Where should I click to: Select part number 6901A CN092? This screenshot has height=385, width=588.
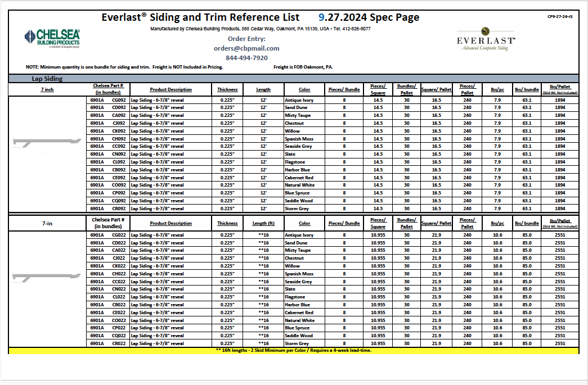[x=108, y=155]
